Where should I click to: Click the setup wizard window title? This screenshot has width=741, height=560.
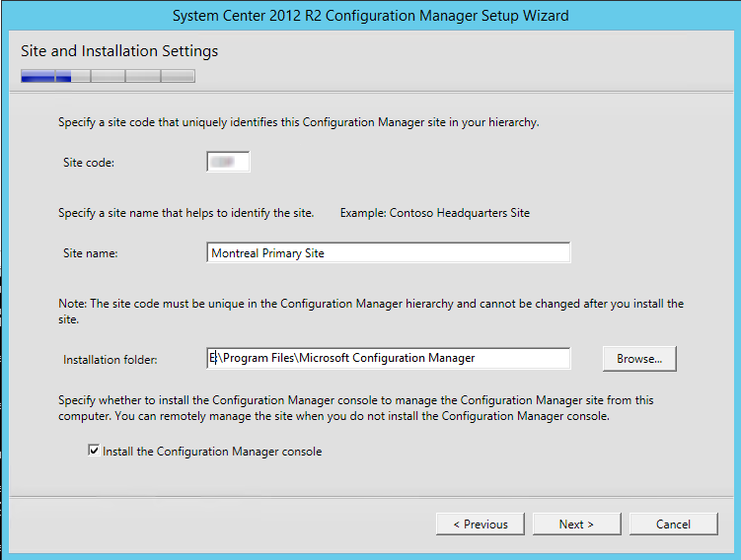pyautogui.click(x=371, y=16)
